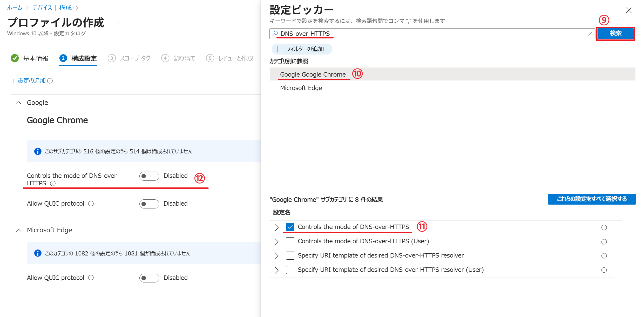Viewport: 644px width, 317px height.
Task: Select Microsoft Edge category in picker
Action: point(301,88)
